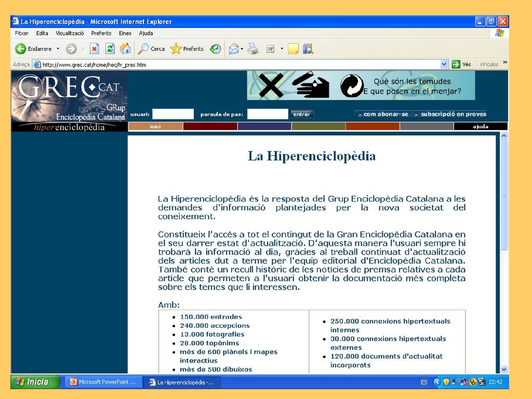Image resolution: width=532 pixels, height=399 pixels.
Task: Focus the paraula de pas password field
Action: coord(268,114)
